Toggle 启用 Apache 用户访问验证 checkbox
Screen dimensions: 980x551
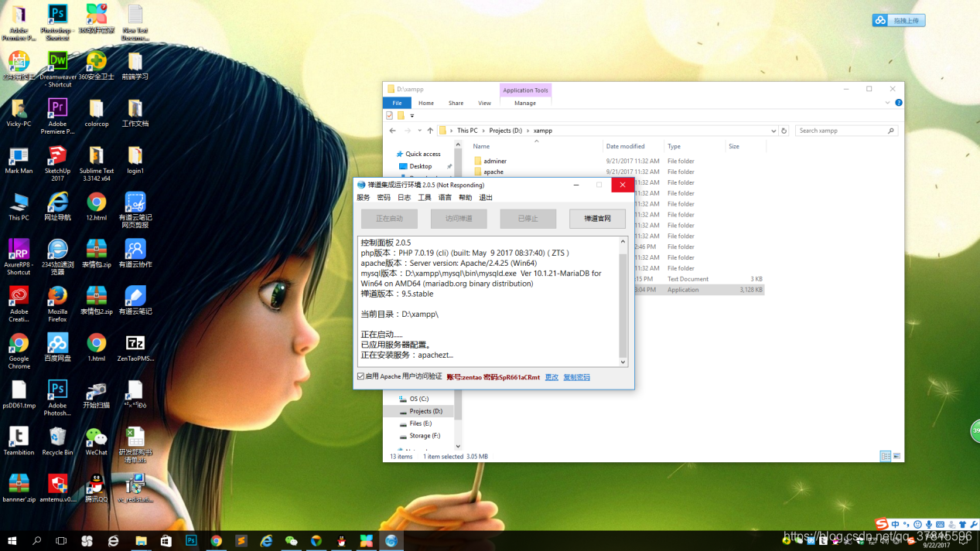point(361,376)
